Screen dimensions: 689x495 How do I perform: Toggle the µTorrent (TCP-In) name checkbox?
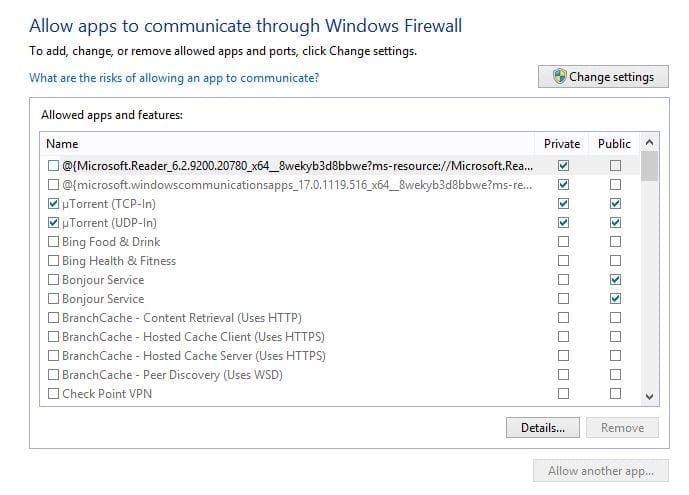pos(53,204)
